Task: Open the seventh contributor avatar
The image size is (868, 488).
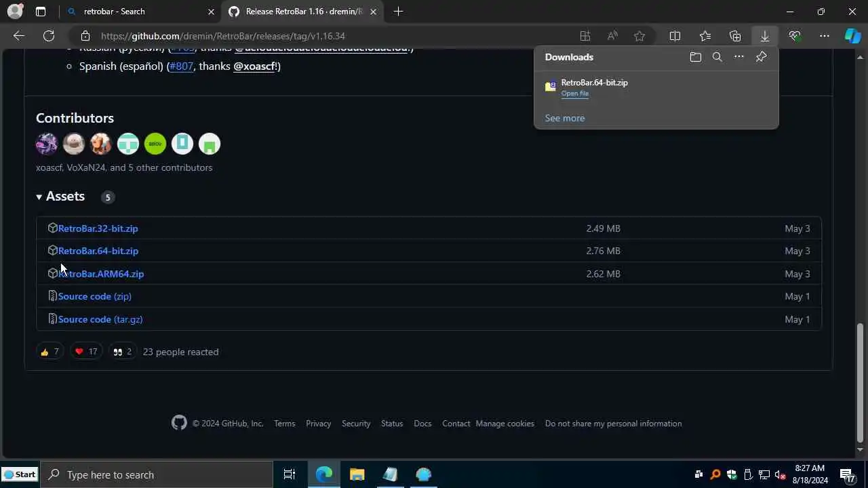Action: tap(210, 144)
